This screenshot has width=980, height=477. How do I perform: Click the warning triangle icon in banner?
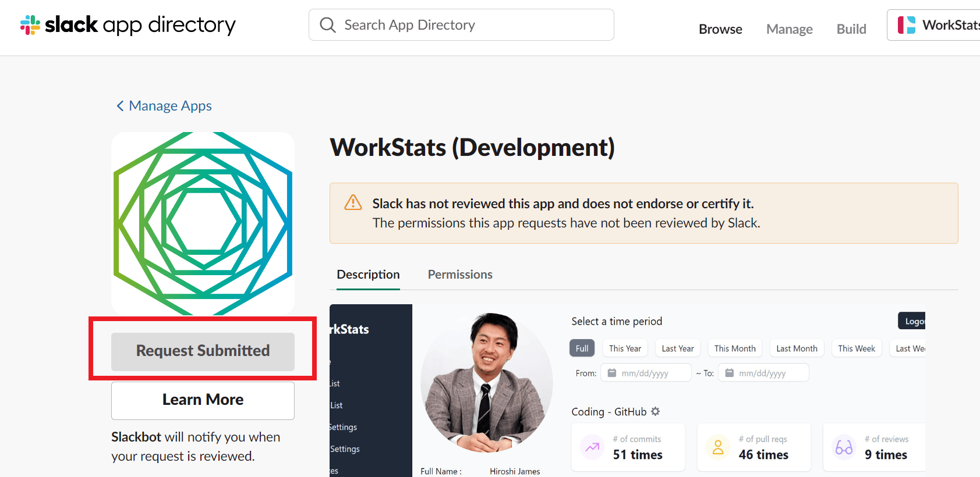(x=353, y=202)
